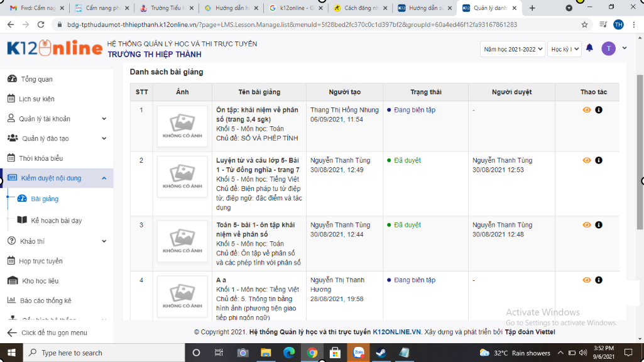
Task: Open the Năm học 2021-2022 dropdown
Action: [x=513, y=49]
